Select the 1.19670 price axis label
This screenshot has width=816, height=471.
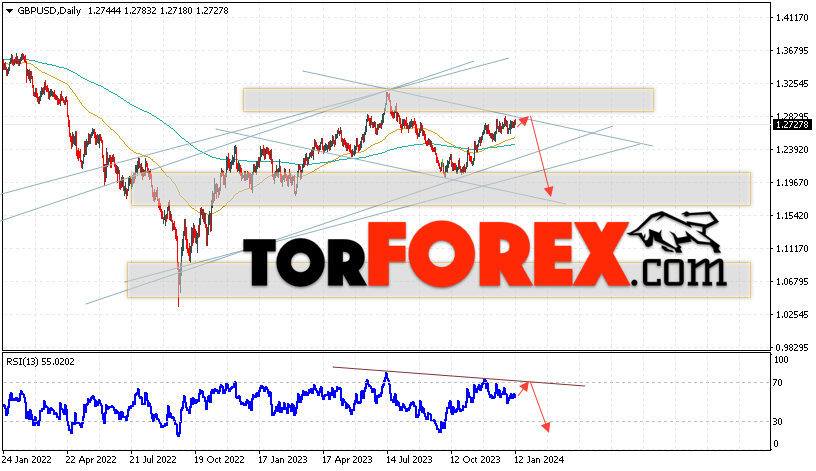tap(792, 183)
